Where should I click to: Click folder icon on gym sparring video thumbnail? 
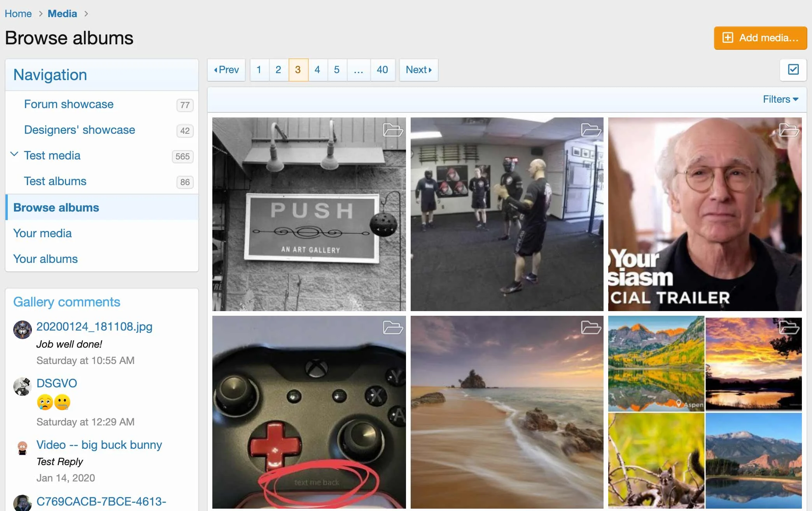[591, 131]
